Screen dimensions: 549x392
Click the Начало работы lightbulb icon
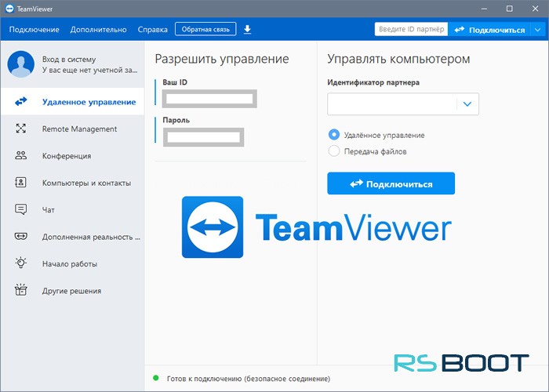coord(21,263)
